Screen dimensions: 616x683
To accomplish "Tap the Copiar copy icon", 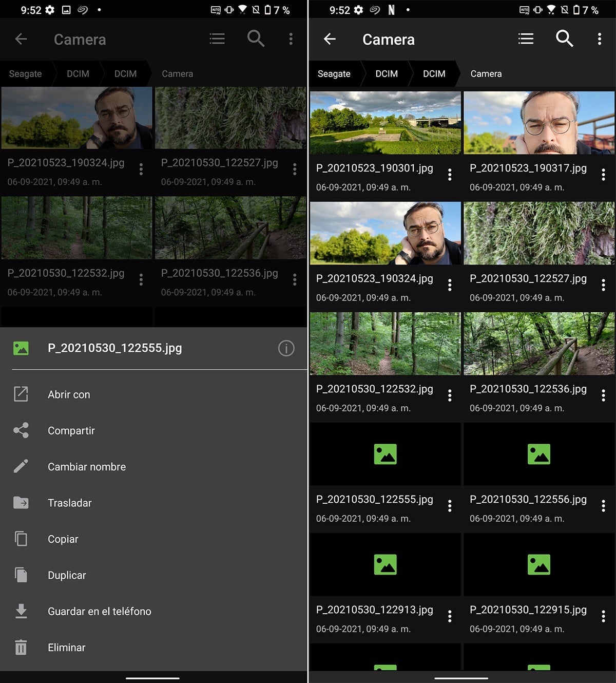I will pos(21,539).
